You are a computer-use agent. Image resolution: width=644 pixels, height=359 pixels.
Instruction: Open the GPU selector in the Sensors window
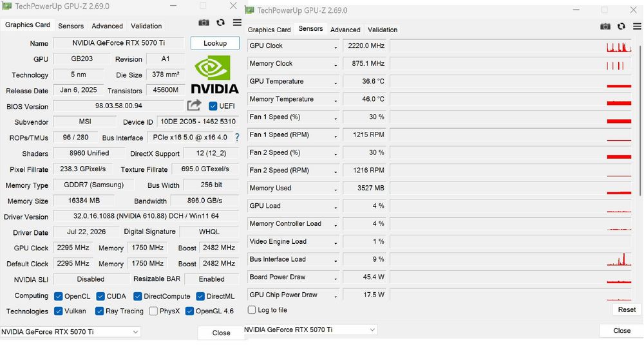310,329
